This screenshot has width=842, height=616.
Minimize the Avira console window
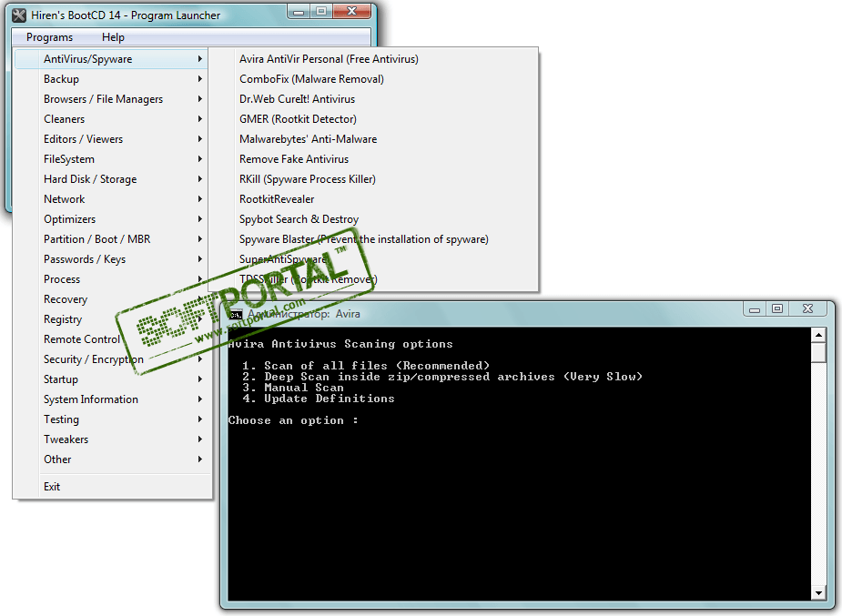[755, 309]
